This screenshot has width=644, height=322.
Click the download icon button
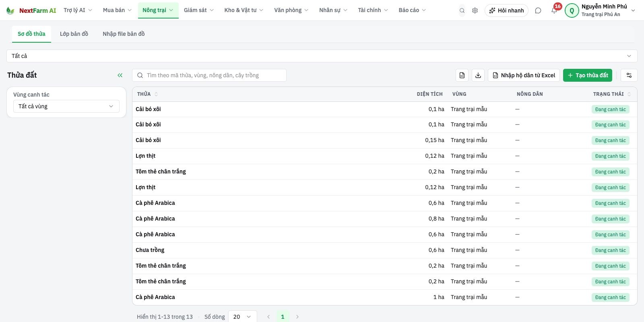tap(478, 75)
